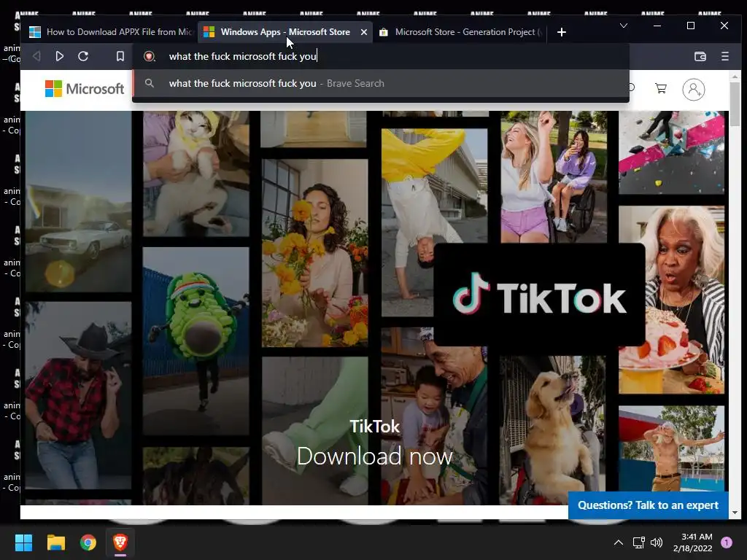Switch to Microsoft Store - Generation Project tab
Viewport: 747px width, 560px height.
point(460,32)
